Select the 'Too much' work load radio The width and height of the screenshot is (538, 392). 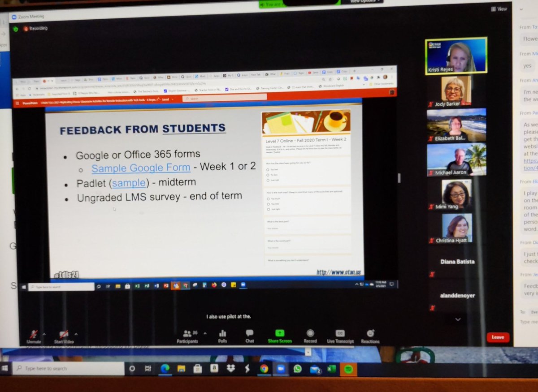pyautogui.click(x=268, y=198)
